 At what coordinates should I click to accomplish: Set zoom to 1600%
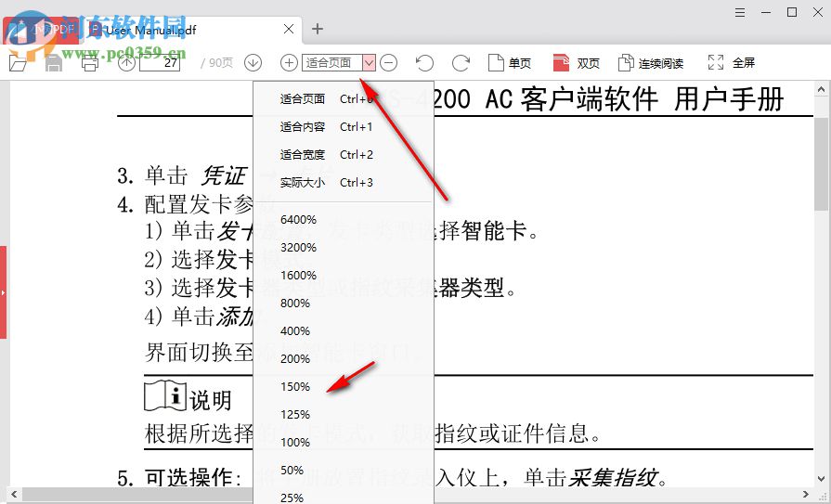[x=344, y=276]
